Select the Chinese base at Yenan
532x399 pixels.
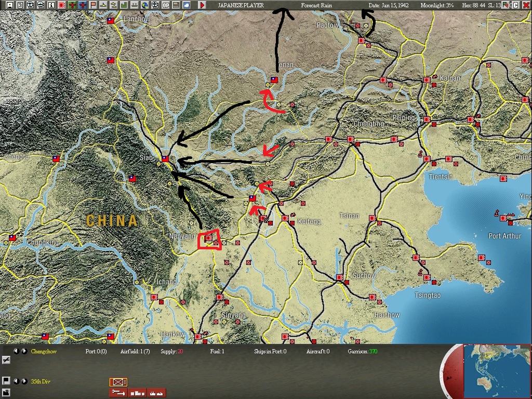274,80
